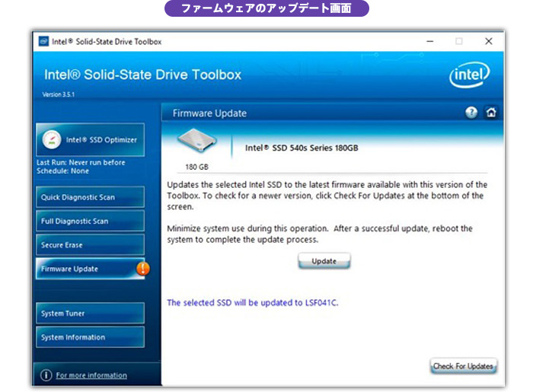Click the Toolbox app icon in title bar
This screenshot has height=392, width=533.
(x=44, y=41)
